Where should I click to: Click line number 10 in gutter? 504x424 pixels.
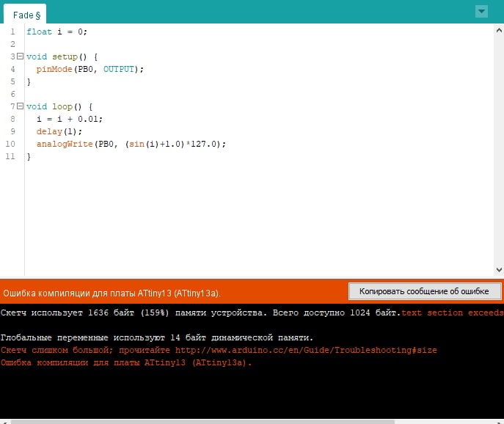[10, 144]
